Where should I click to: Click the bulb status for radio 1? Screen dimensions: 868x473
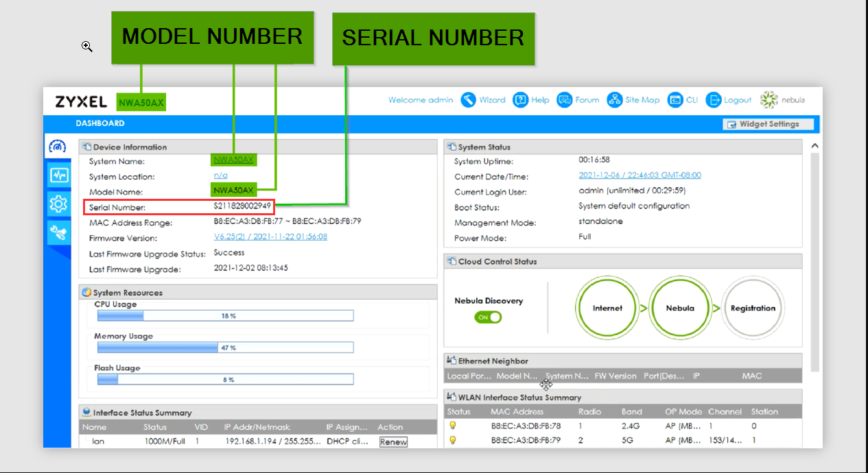[x=452, y=426]
